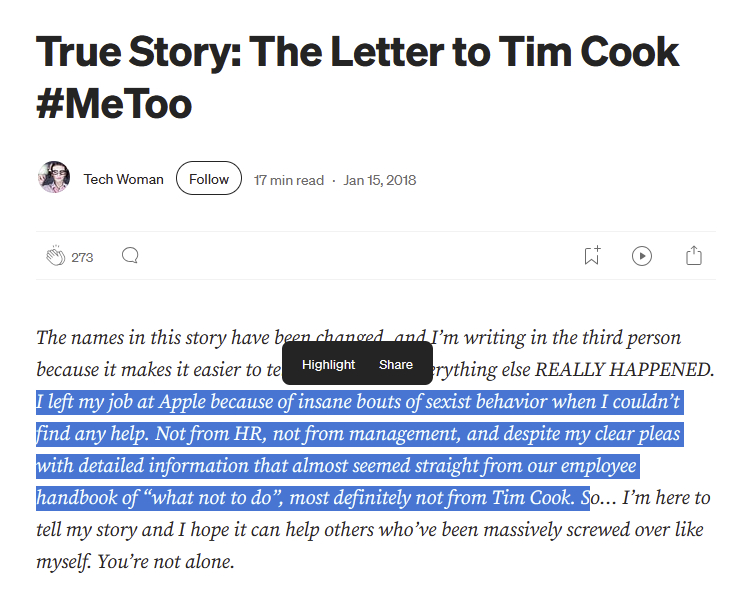Choose Share in the selection popup
This screenshot has width=746, height=593.
(x=396, y=364)
